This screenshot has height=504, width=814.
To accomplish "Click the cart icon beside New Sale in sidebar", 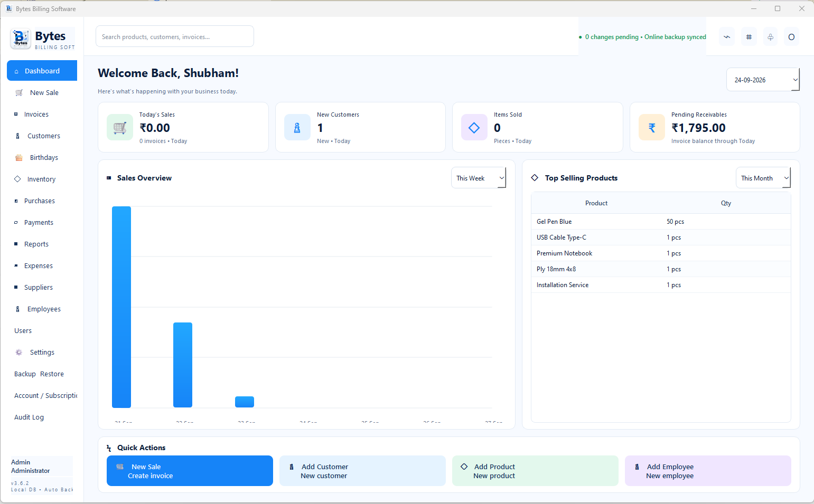I will (19, 93).
